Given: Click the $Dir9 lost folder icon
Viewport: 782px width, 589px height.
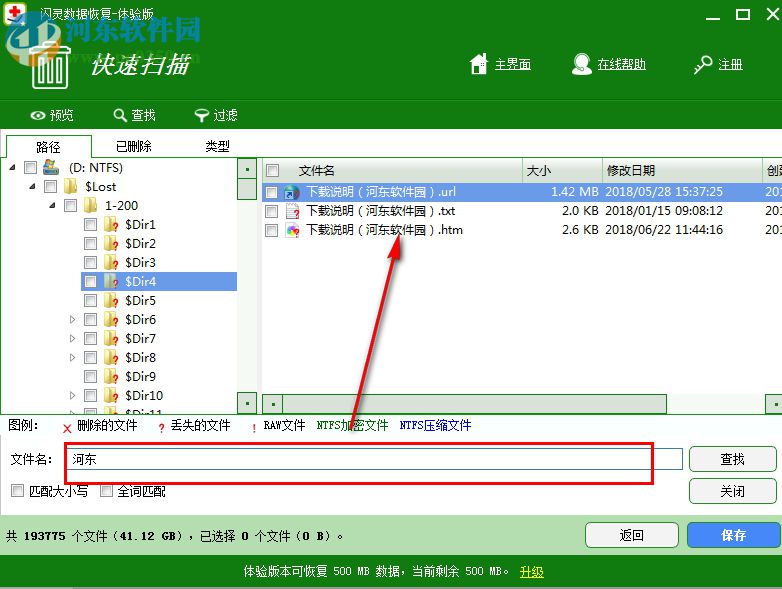Looking at the screenshot, I should [x=111, y=377].
